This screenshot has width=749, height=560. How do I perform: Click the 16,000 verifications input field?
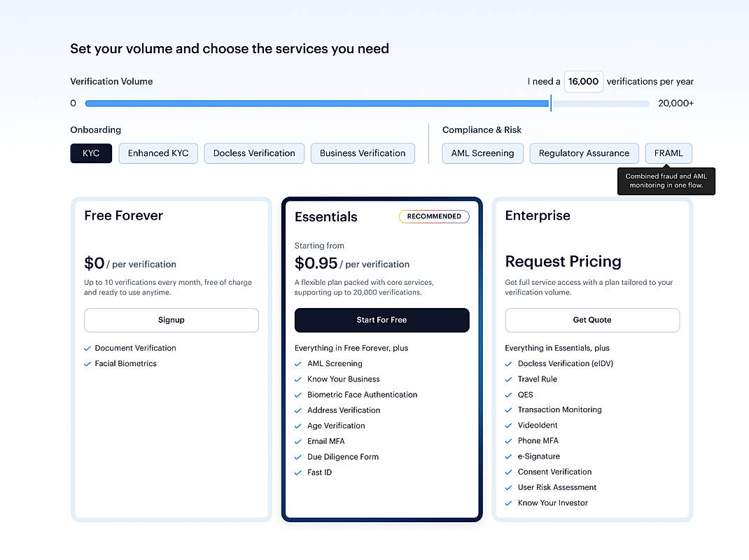pos(583,82)
